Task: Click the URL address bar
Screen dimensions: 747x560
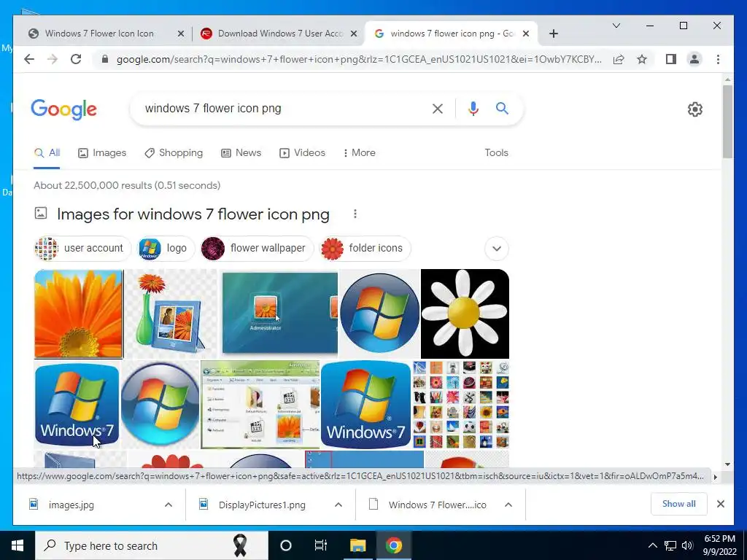Action: click(x=359, y=60)
